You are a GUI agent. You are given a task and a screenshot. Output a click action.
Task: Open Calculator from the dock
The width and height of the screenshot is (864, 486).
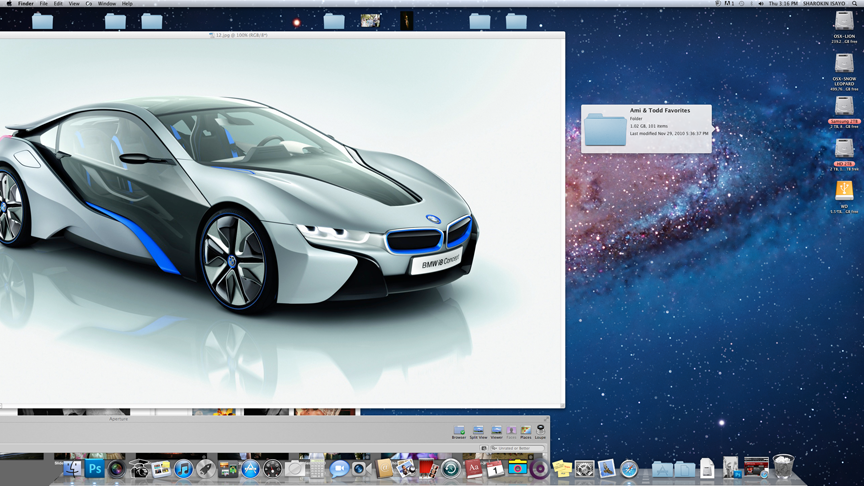pyautogui.click(x=317, y=469)
